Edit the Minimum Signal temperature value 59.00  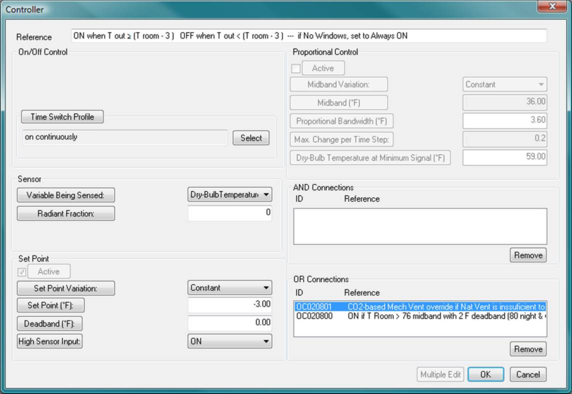[x=505, y=157]
